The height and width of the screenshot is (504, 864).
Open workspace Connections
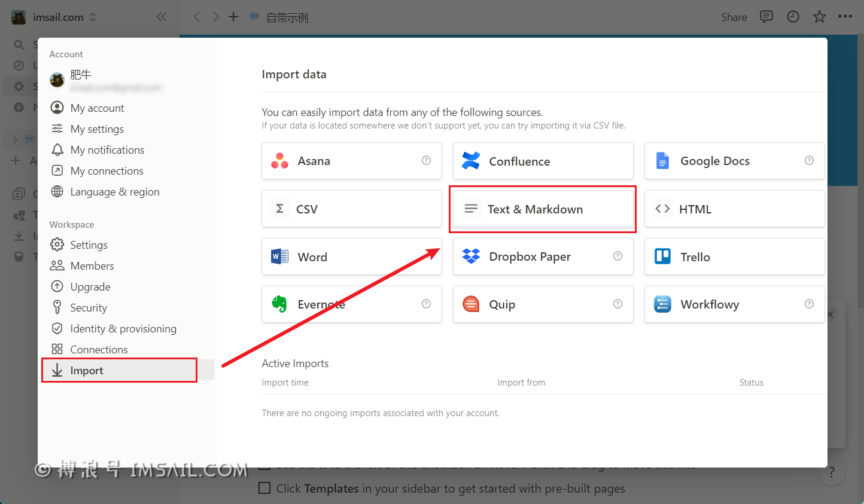pyautogui.click(x=127, y=349)
